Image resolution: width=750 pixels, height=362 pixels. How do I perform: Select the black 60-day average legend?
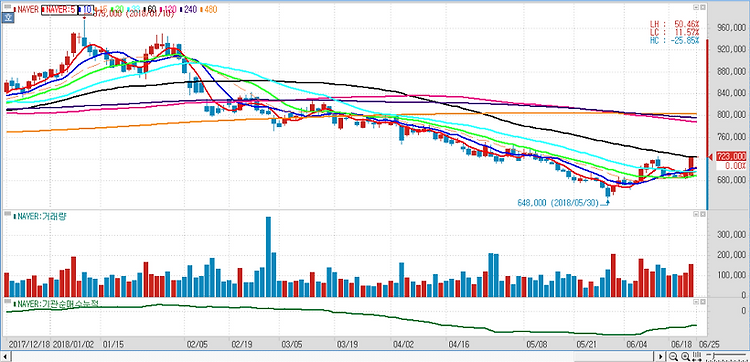150,10
